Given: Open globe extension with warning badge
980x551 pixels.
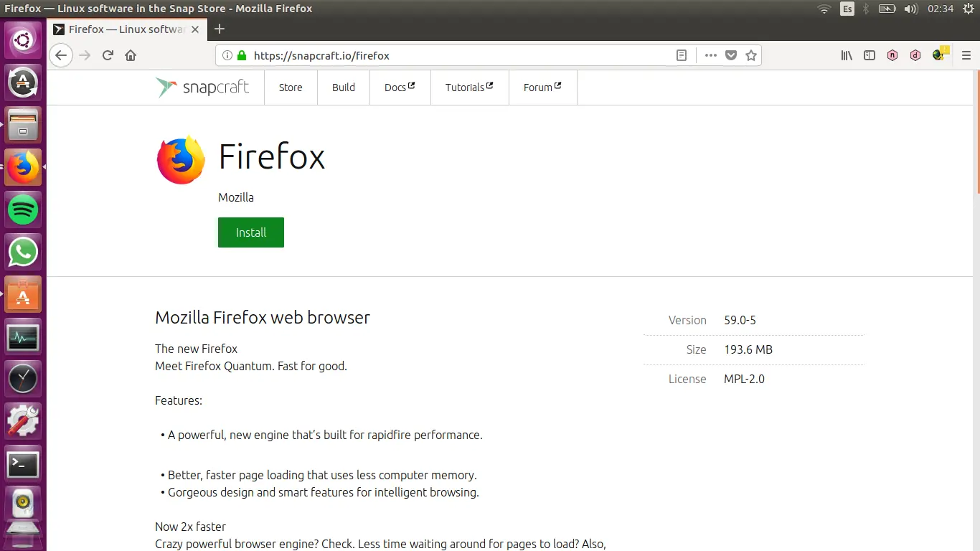Looking at the screenshot, I should (x=939, y=55).
